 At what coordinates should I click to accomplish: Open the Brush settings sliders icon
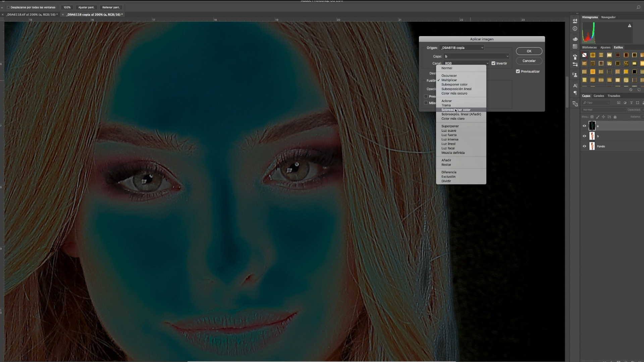pyautogui.click(x=575, y=64)
